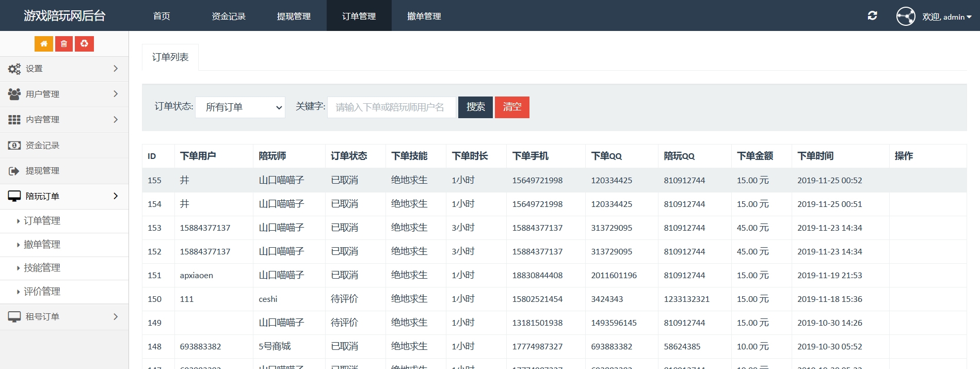Click the users icon beside 用户管理
Viewport: 980px width, 369px height.
[x=14, y=94]
